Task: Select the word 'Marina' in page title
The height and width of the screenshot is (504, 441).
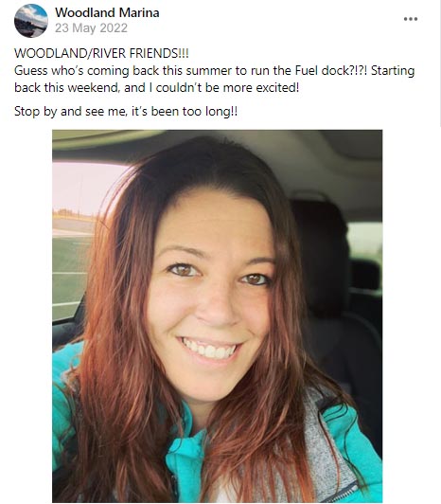Action: click(139, 12)
